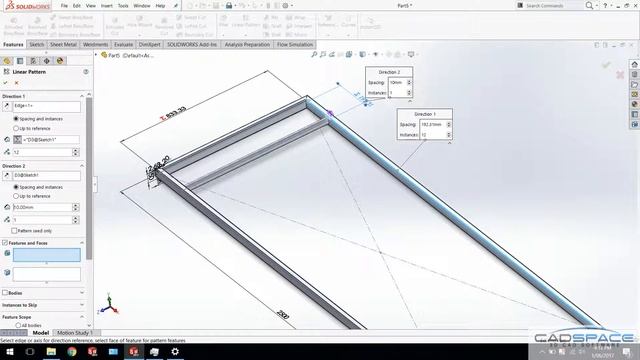Viewport: 640px width, 360px height.
Task: Reverse direction arrow for Direction 2
Action: 7,176
